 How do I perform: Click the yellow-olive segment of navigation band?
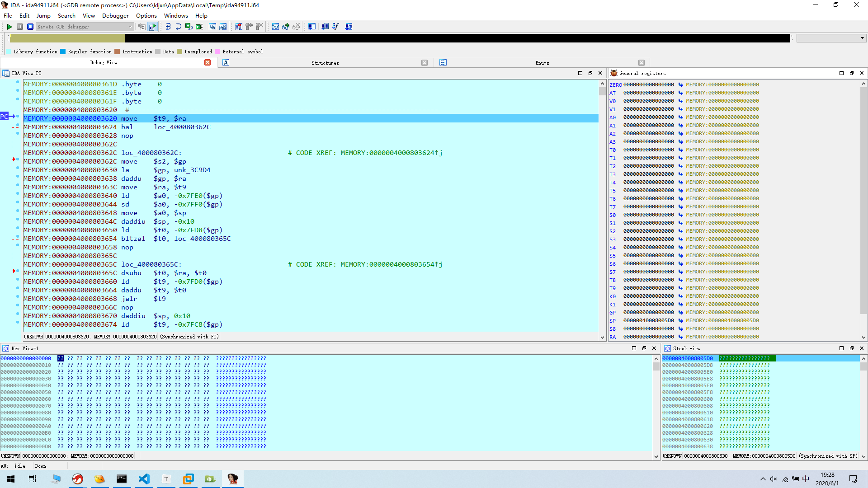tap(68, 38)
